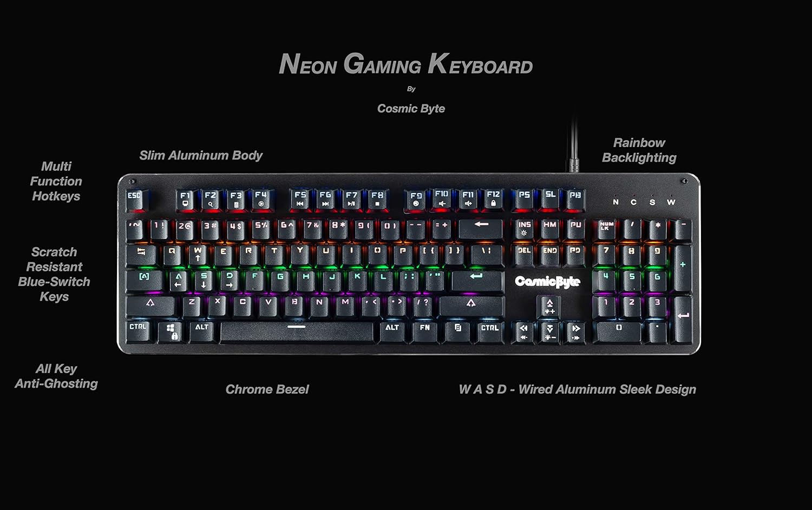The height and width of the screenshot is (510, 812).
Task: Click the menu key beside FN
Action: coord(457,332)
